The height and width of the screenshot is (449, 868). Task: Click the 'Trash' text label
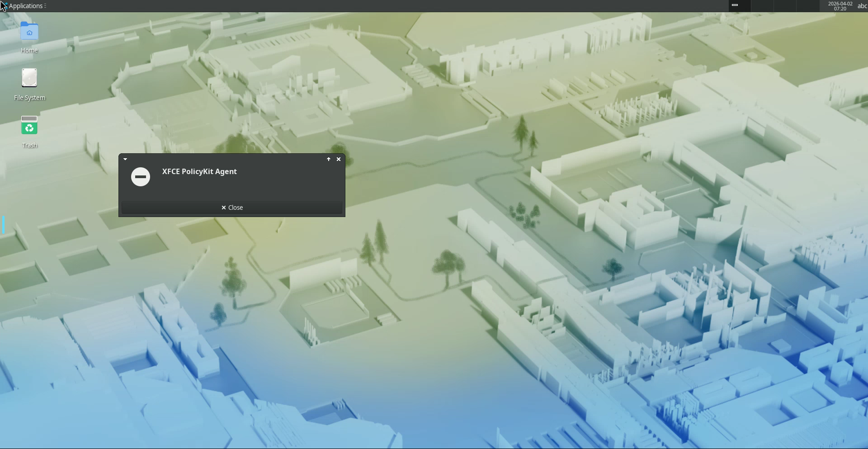29,145
